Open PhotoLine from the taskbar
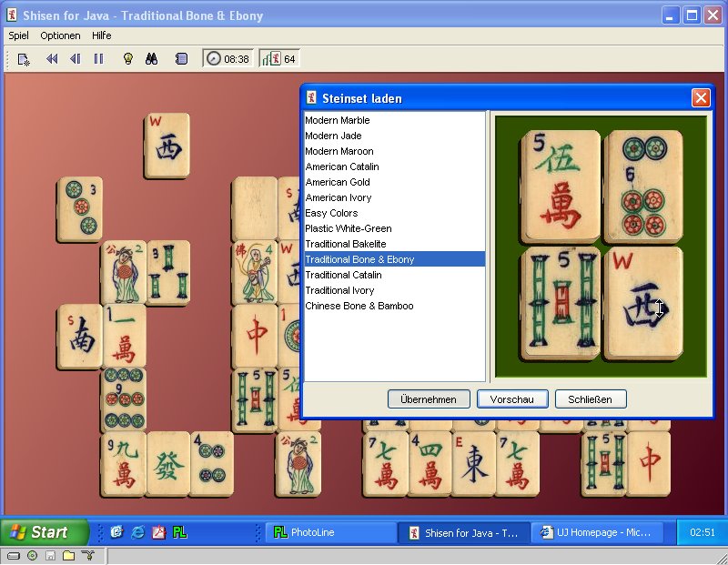This screenshot has height=565, width=728. coord(330,532)
